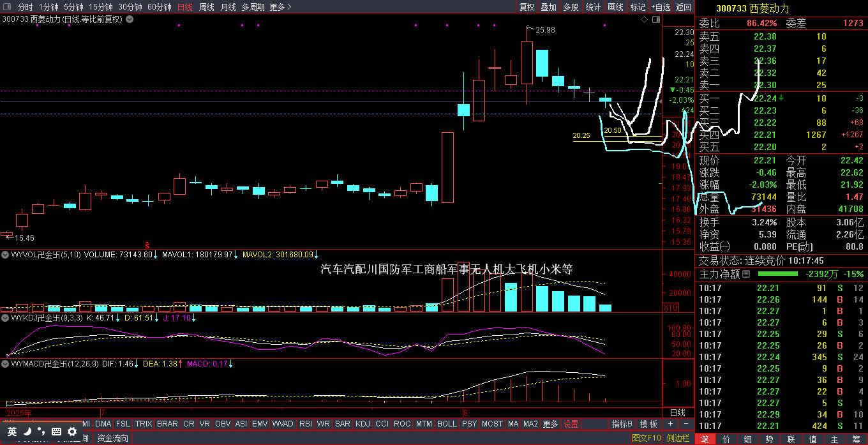This screenshot has width=868, height=445.
Task: Select the EMV indicator
Action: click(x=260, y=423)
